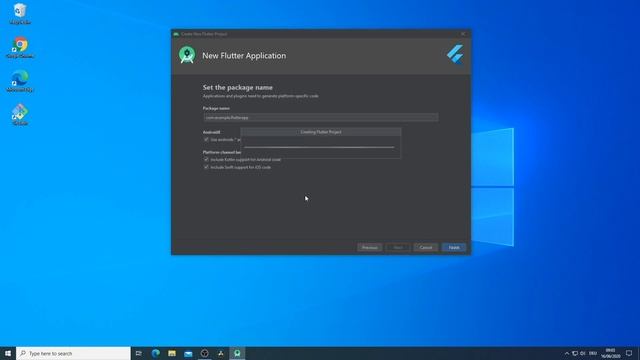Launch Microsoft Edge from the taskbar
Screen dimensions: 640x360
click(x=156, y=353)
